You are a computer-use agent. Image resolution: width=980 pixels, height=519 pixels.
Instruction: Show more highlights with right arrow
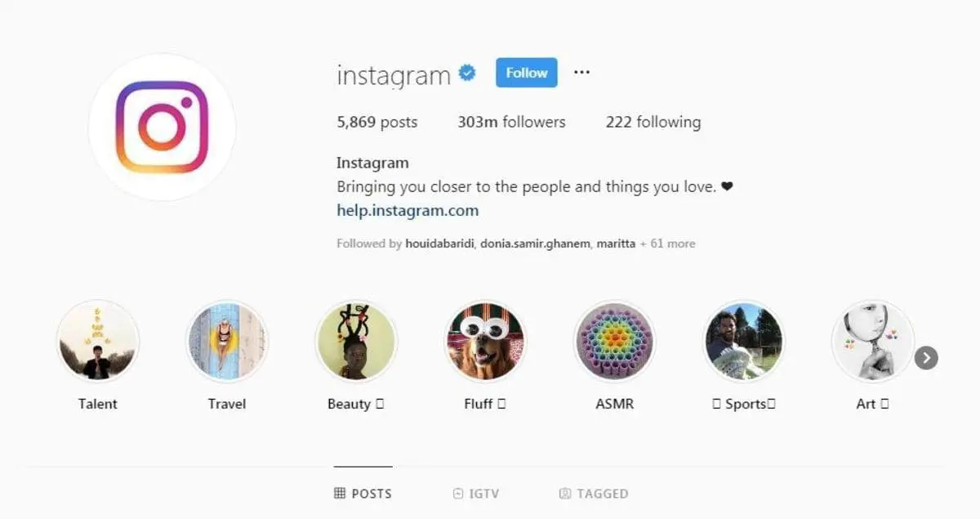926,358
